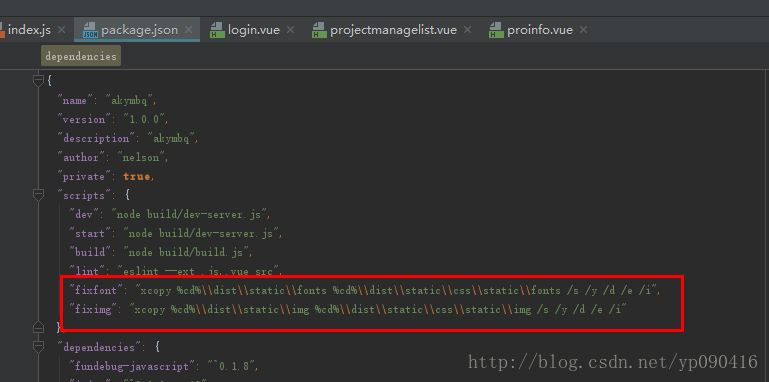This screenshot has width=769, height=382.
Task: Click the author value "nelson"
Action: (141, 158)
